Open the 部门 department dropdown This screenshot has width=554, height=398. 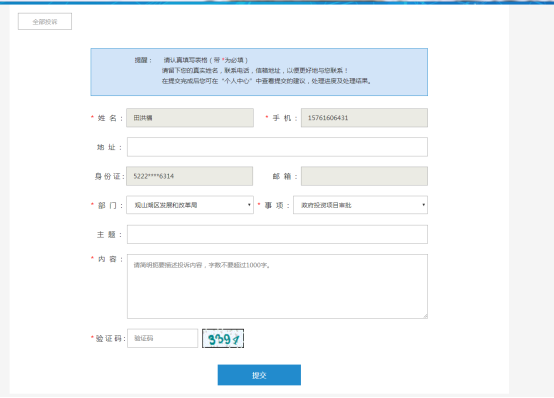click(190, 205)
